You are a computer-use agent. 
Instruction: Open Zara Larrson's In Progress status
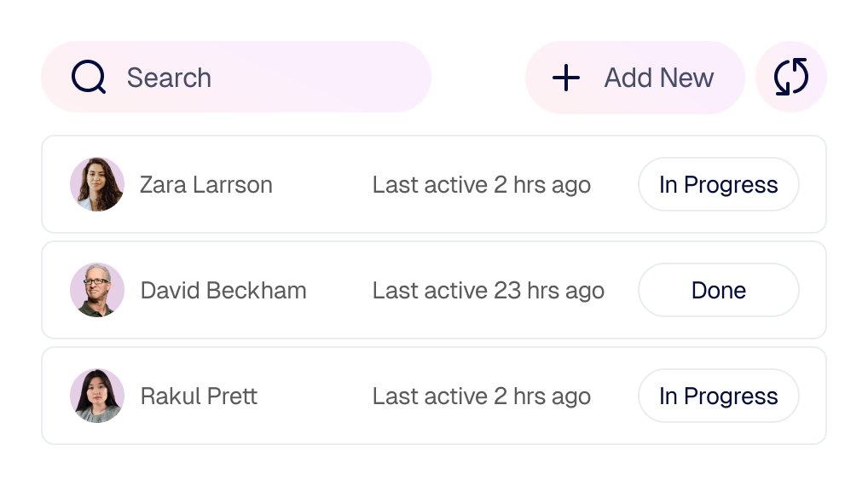point(718,184)
